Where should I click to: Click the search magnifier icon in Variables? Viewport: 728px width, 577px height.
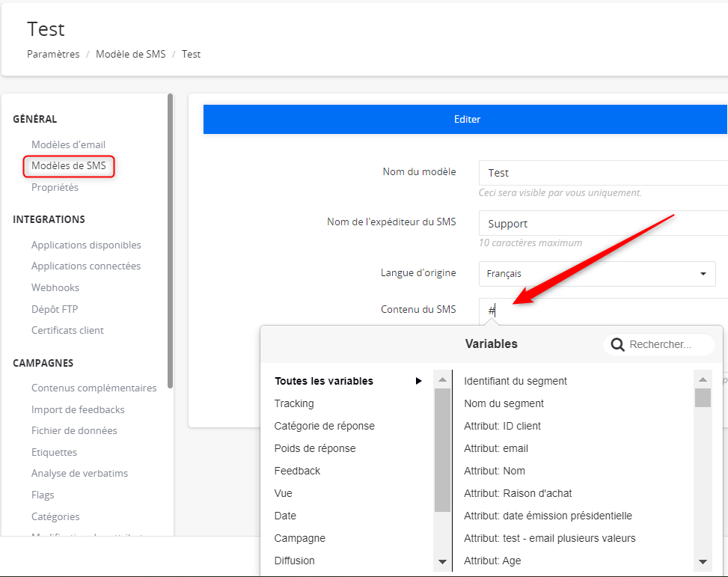617,345
